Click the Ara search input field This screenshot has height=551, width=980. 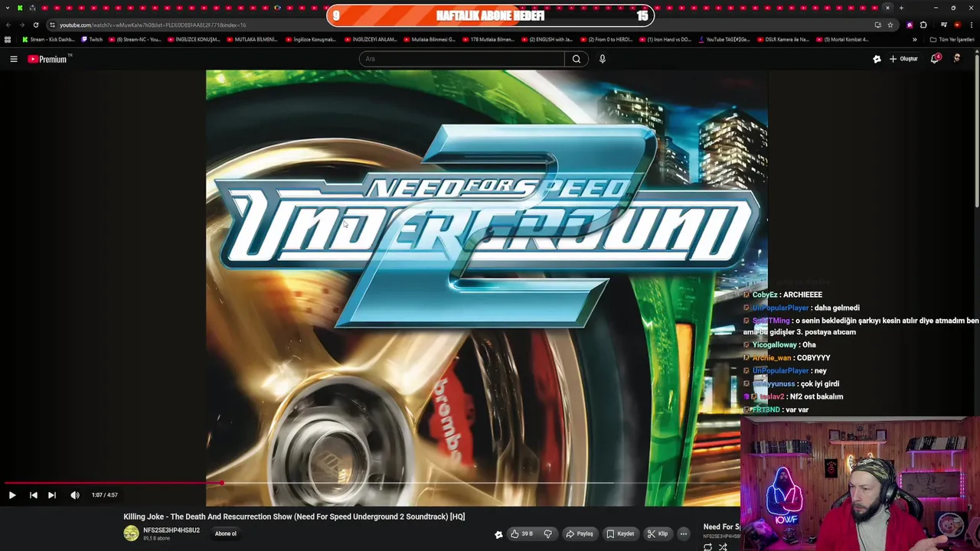click(462, 59)
